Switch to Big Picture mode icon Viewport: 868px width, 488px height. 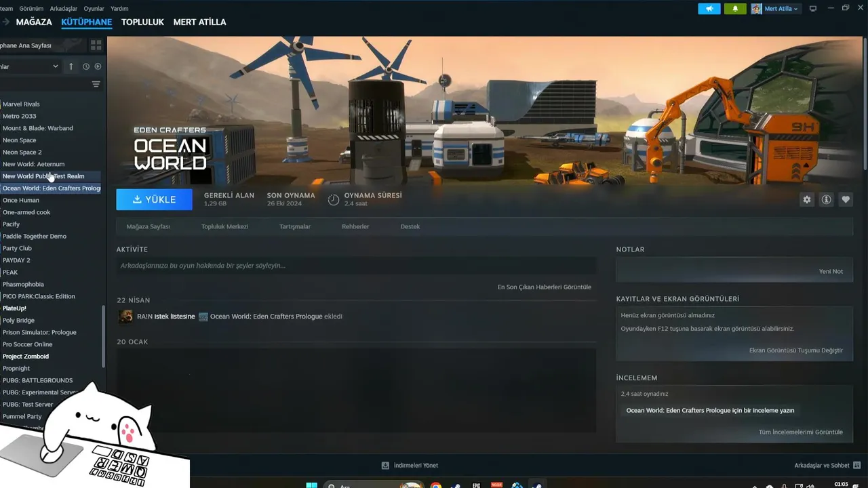(813, 9)
